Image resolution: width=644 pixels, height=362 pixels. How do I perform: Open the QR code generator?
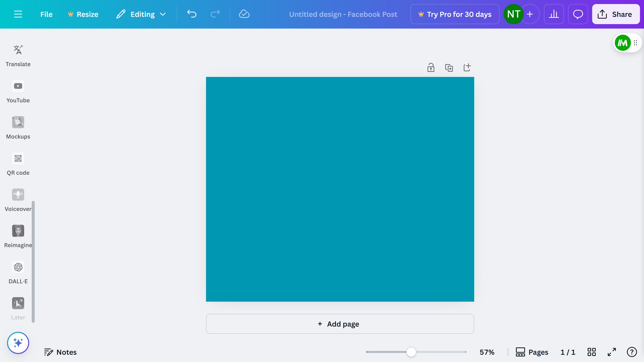tap(18, 164)
